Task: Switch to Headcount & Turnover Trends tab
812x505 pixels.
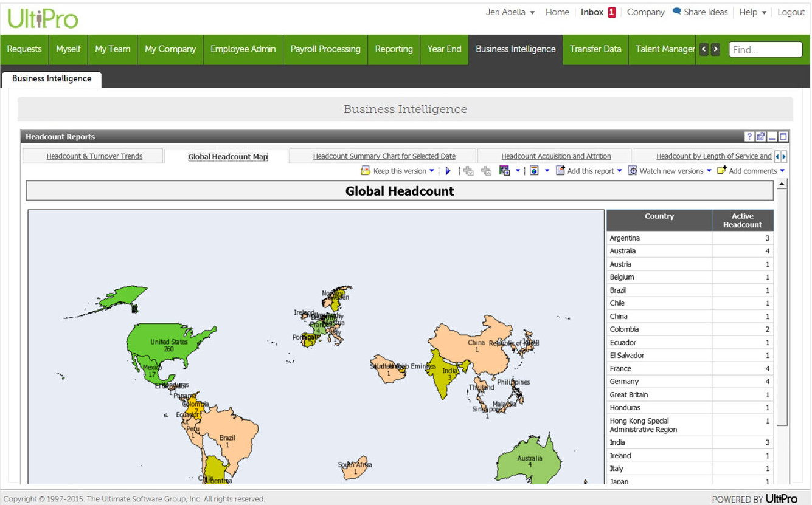Action: [x=94, y=156]
